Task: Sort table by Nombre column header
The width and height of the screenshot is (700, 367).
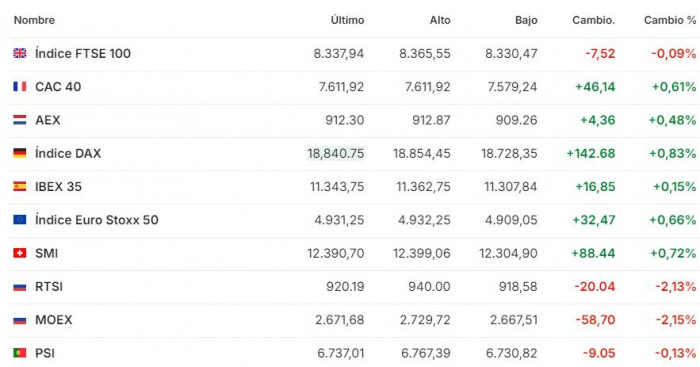Action: click(34, 20)
